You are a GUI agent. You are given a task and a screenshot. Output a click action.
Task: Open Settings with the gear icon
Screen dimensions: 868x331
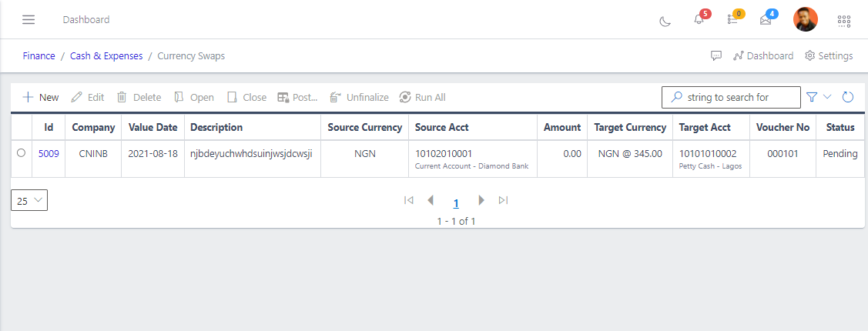click(x=829, y=56)
